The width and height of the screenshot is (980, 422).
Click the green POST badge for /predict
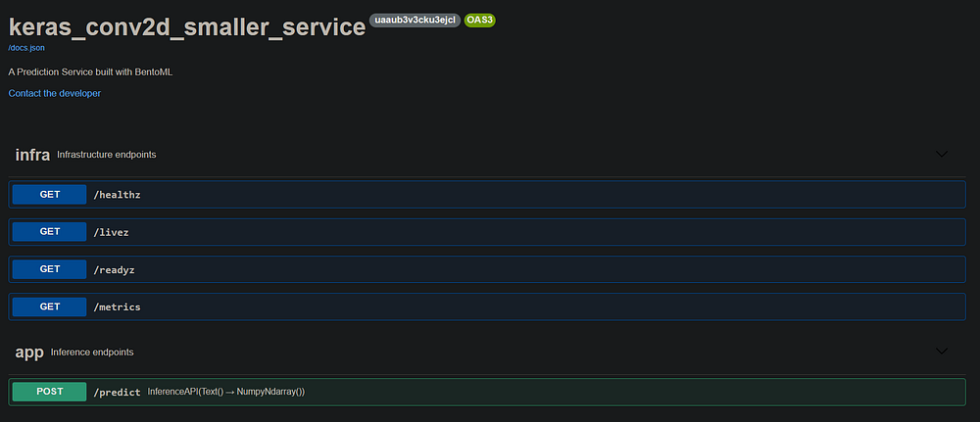(x=50, y=392)
